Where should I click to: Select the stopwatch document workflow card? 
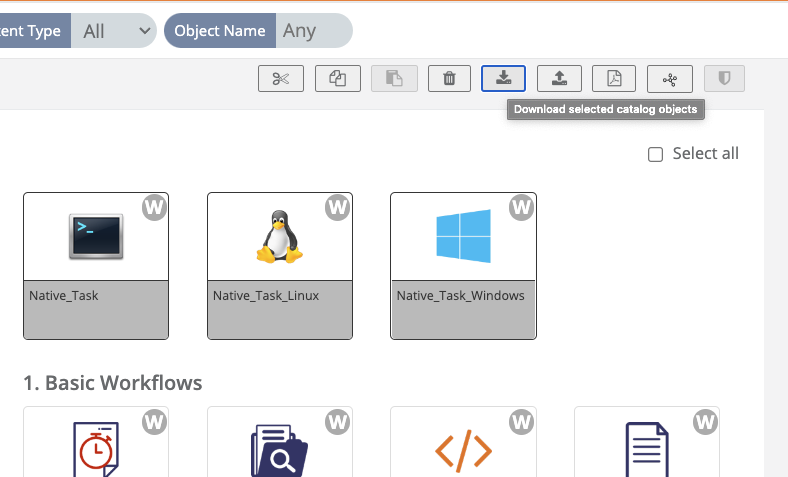pyautogui.click(x=96, y=442)
